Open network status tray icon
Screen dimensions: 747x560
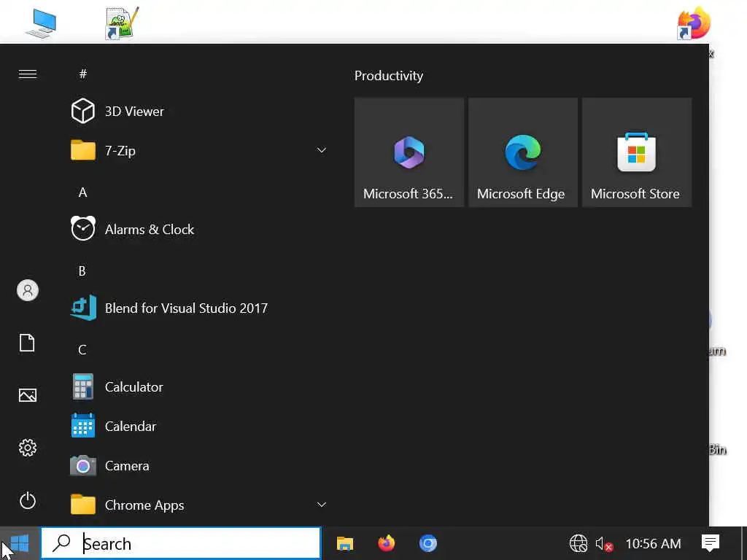[578, 543]
